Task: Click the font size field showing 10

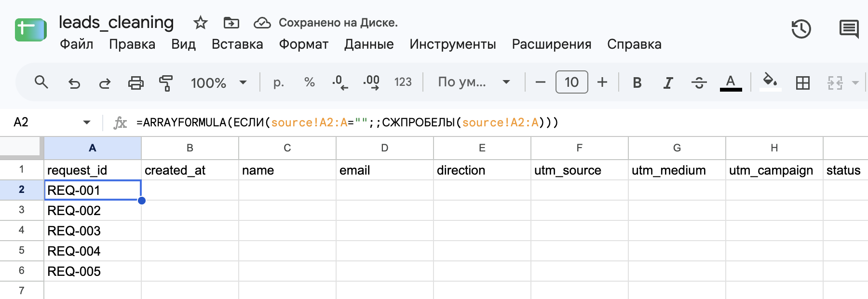Action: pyautogui.click(x=571, y=82)
